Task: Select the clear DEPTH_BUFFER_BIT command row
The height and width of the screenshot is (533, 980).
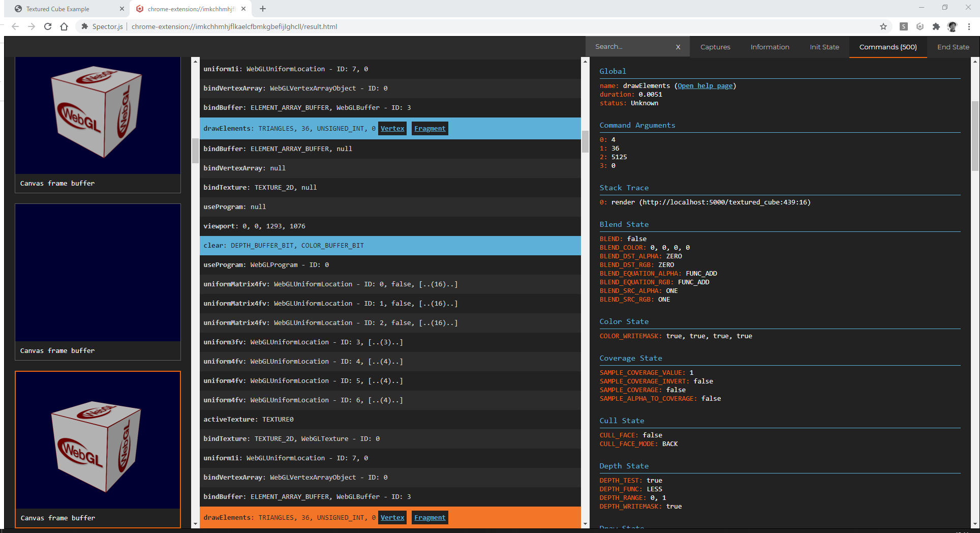Action: [390, 246]
